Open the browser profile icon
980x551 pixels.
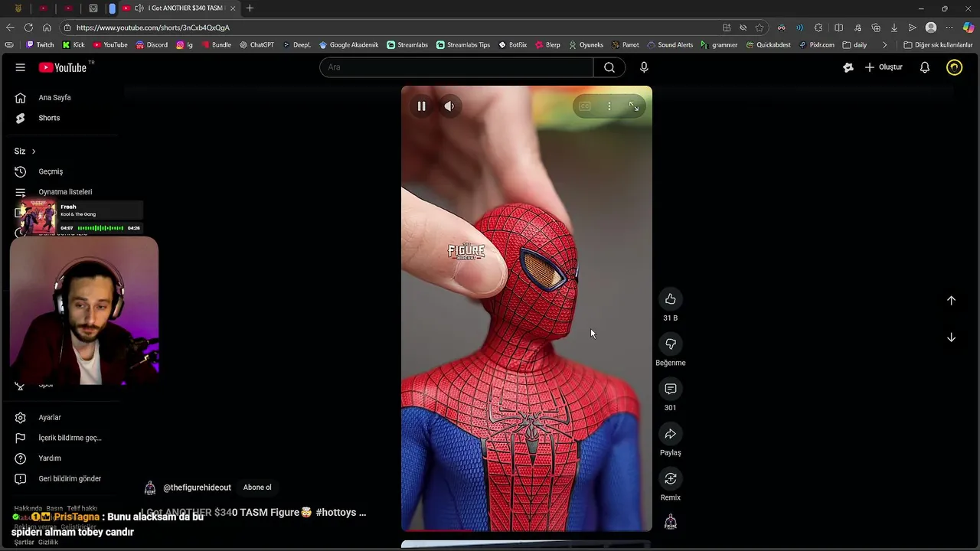[x=931, y=28]
